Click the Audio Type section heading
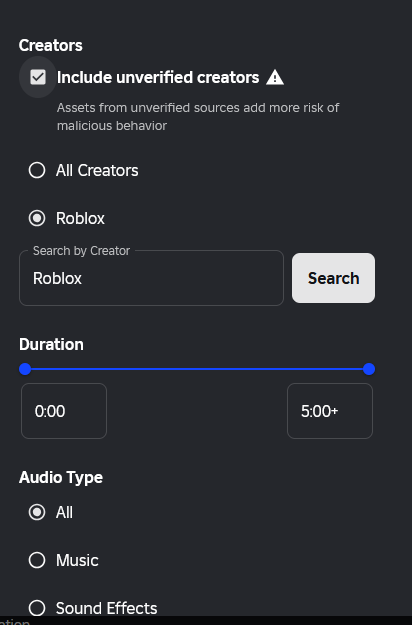The height and width of the screenshot is (625, 412). (x=61, y=478)
